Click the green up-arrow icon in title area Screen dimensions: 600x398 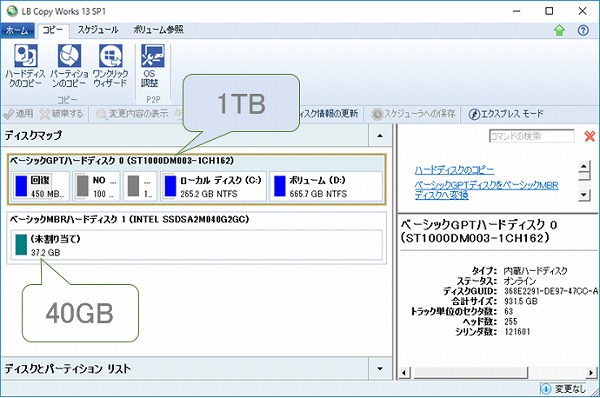559,30
